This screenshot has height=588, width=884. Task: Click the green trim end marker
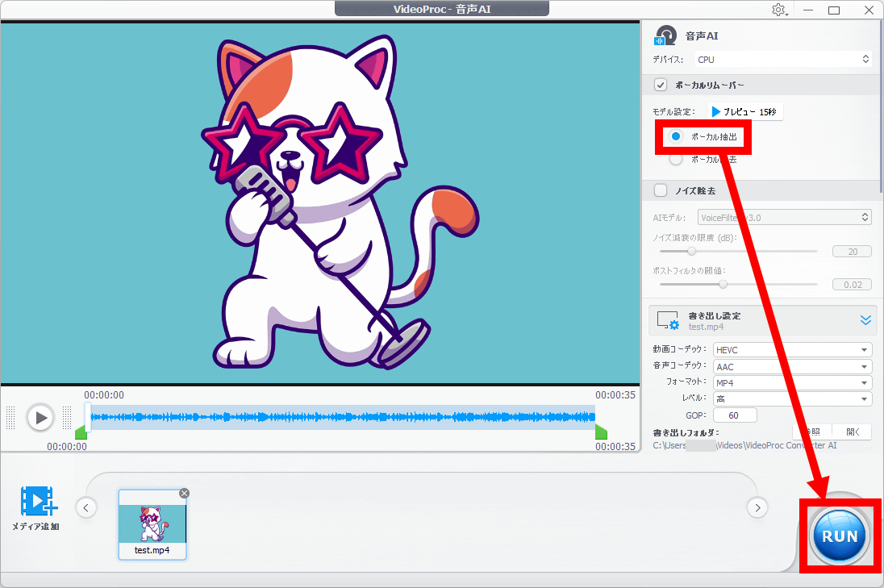601,433
